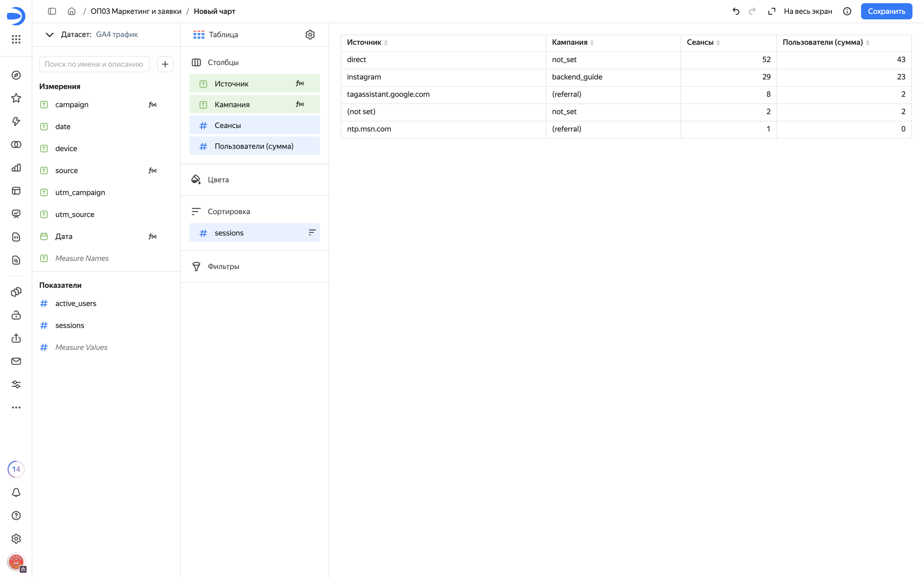Open settings gear at the sidebar bottom

(x=16, y=539)
